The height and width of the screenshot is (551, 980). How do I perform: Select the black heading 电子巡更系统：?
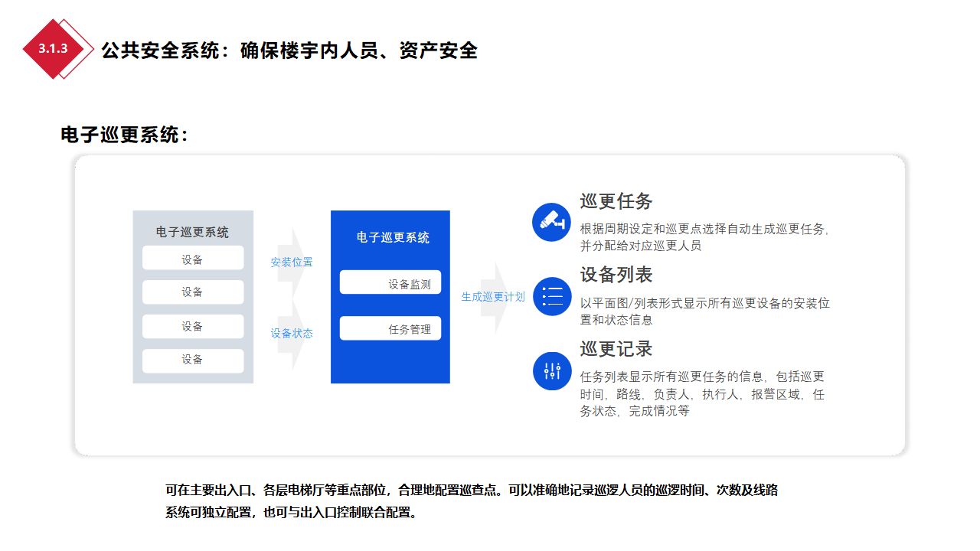tap(125, 135)
